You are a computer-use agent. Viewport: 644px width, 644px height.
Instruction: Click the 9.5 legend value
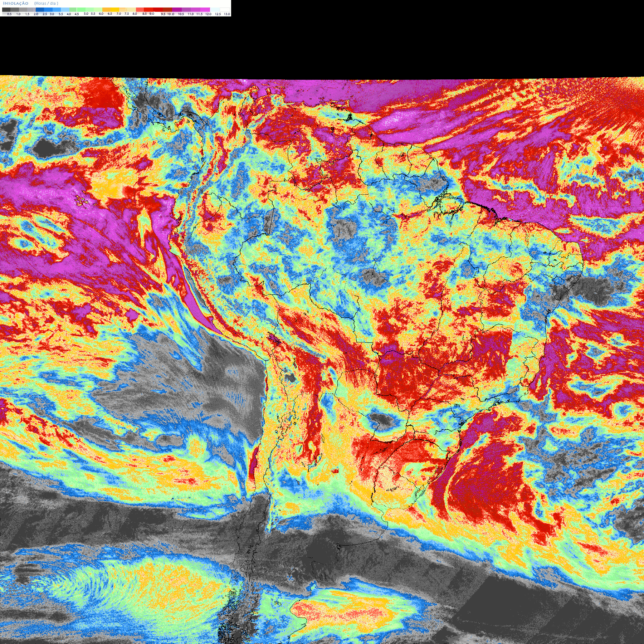tap(163, 14)
